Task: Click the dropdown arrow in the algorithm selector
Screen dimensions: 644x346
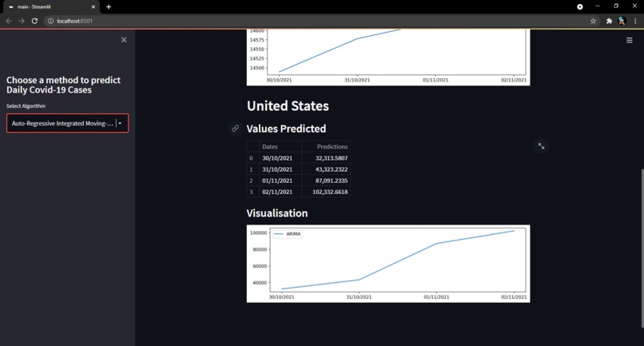Action: pyautogui.click(x=120, y=123)
